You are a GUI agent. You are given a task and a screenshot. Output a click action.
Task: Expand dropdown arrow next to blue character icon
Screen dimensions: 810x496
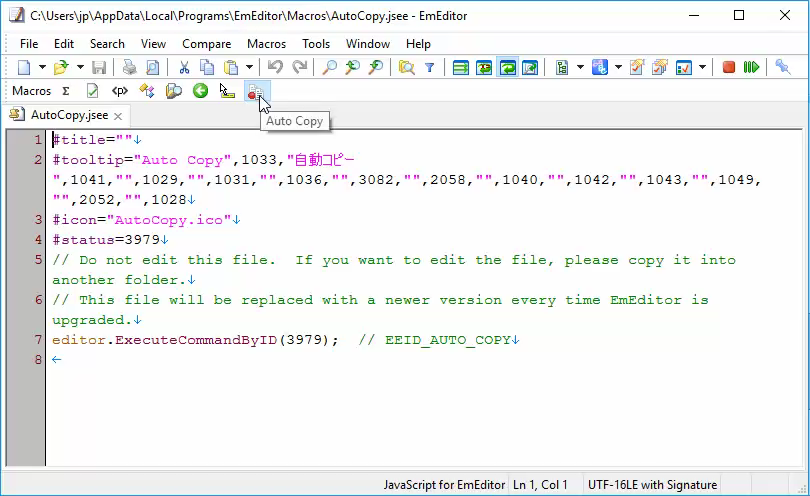(618, 67)
